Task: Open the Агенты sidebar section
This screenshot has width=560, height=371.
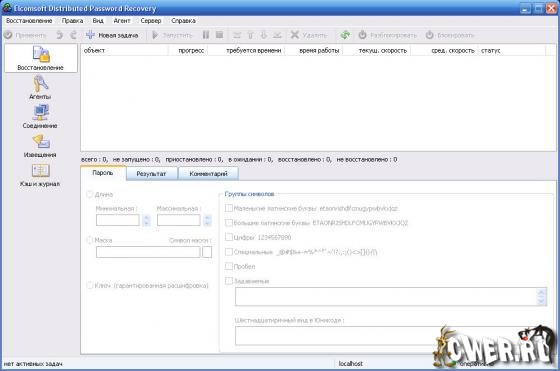Action: click(40, 87)
